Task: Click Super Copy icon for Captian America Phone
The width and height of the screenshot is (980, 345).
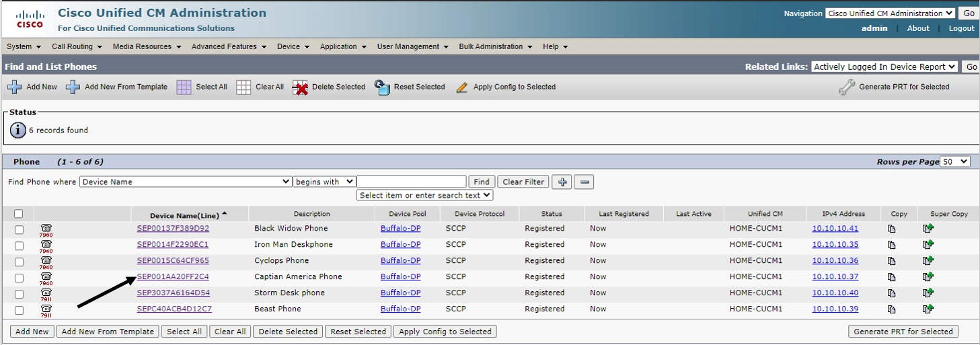Action: pyautogui.click(x=928, y=277)
